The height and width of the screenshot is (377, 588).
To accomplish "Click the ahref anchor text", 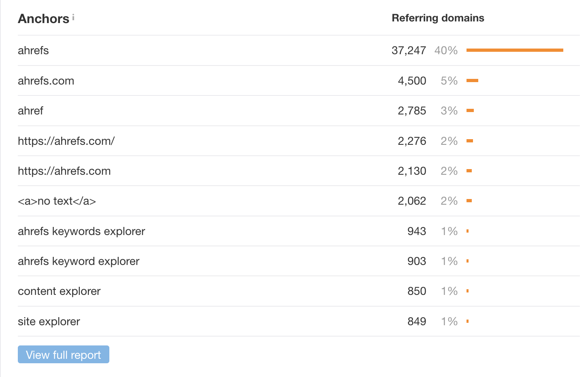I will [x=30, y=110].
